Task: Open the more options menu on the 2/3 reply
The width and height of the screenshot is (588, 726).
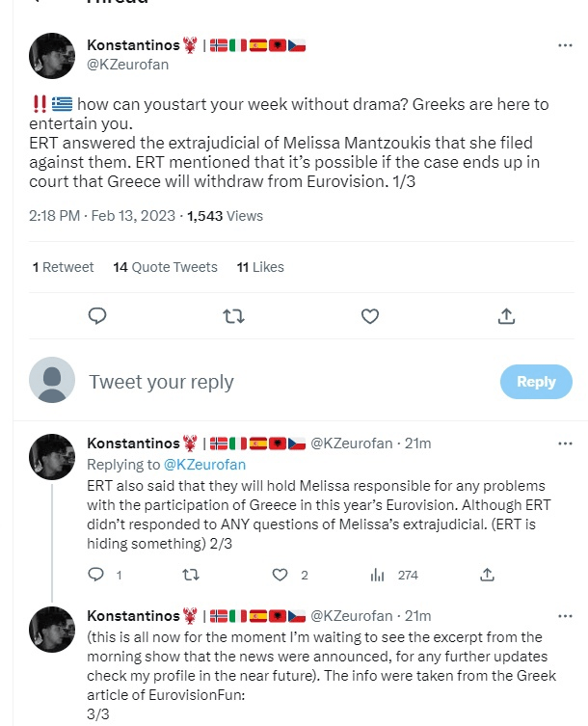Action: [565, 444]
